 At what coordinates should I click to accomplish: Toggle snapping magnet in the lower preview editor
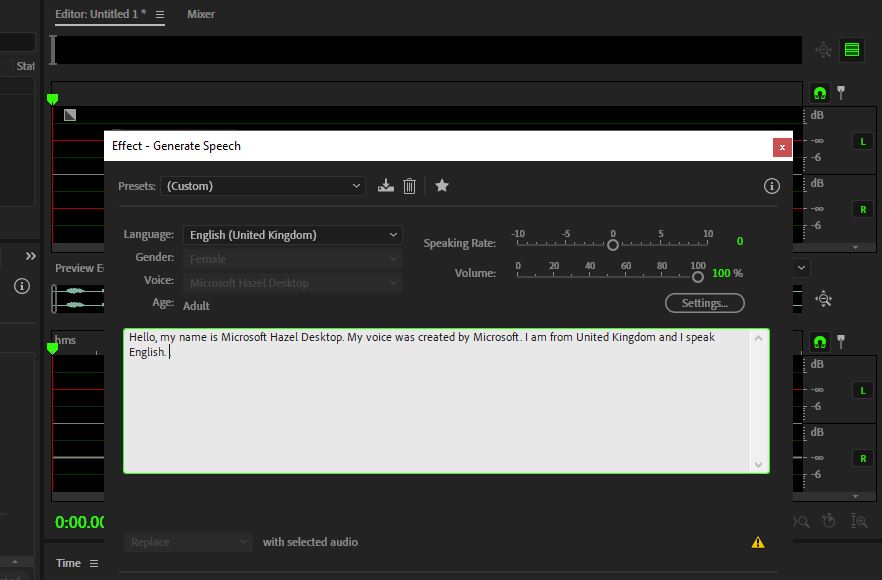[x=820, y=342]
